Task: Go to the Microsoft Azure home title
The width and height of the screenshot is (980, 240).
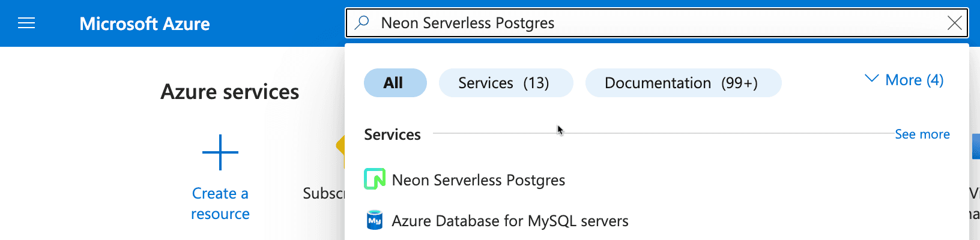Action: [145, 23]
